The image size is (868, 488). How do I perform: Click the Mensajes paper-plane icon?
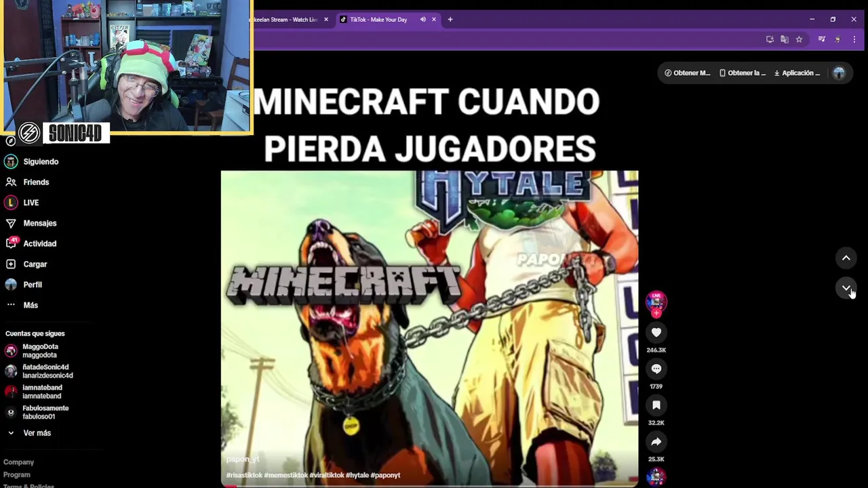[11, 223]
